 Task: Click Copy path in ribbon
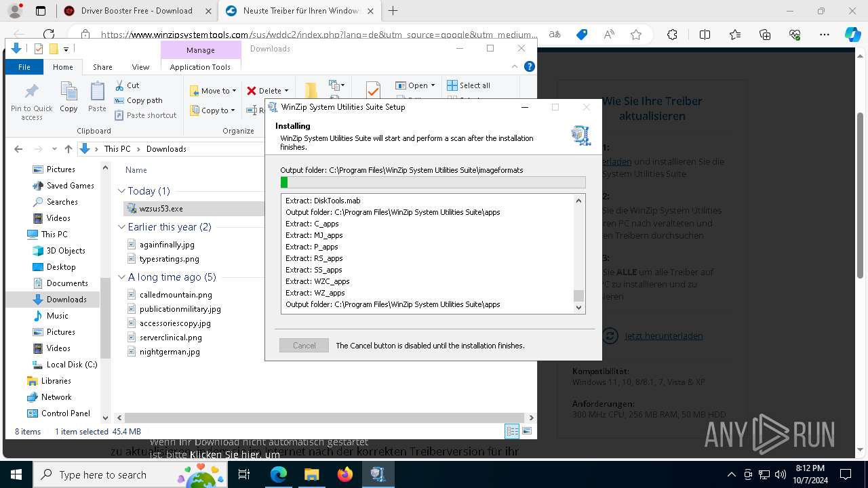click(x=138, y=100)
